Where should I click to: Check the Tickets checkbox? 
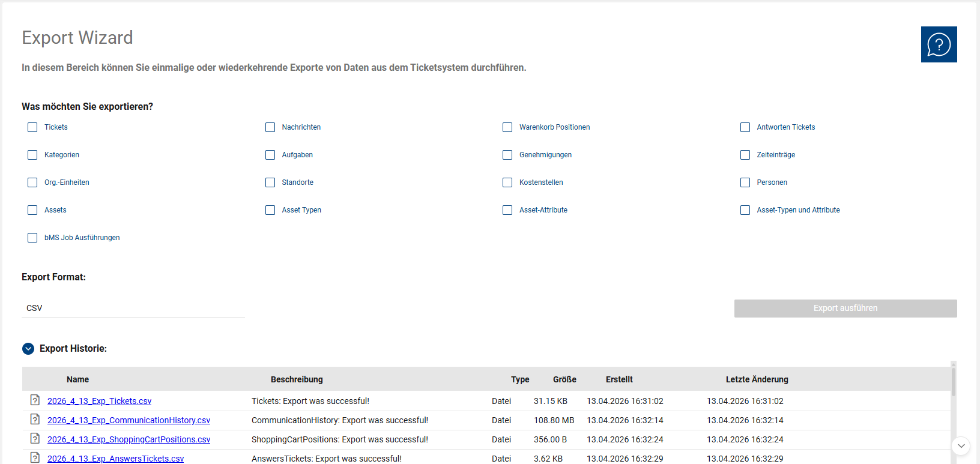tap(32, 127)
